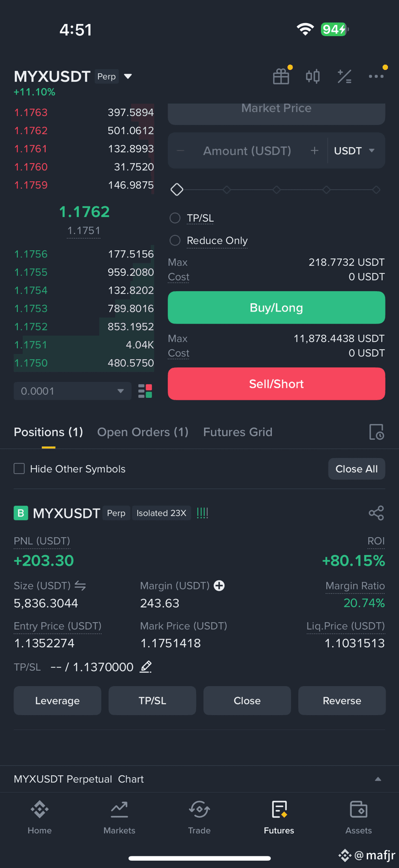Tap the Close All button
The image size is (399, 868).
(x=357, y=469)
